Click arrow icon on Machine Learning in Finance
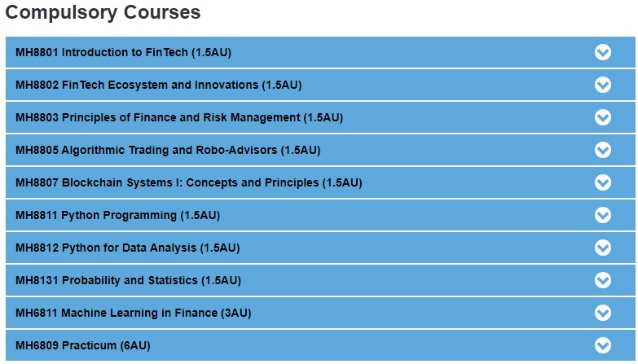The width and height of the screenshot is (638, 364). (x=603, y=313)
